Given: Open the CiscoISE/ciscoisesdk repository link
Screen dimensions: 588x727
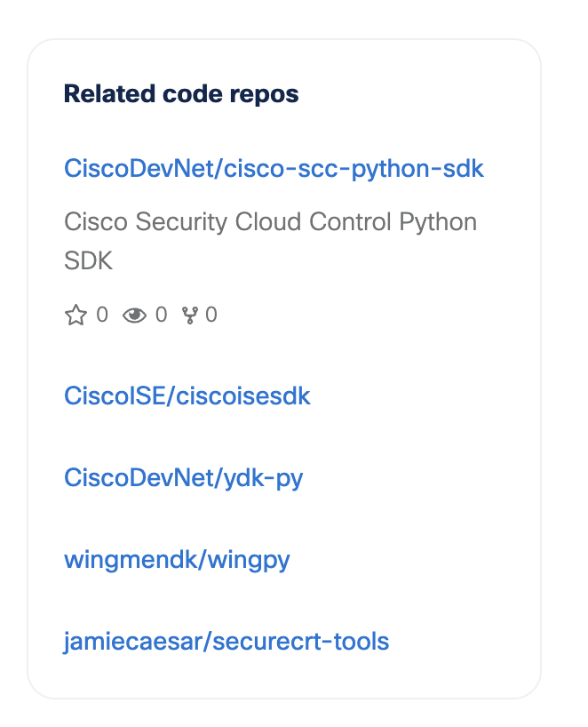Looking at the screenshot, I should click(187, 395).
